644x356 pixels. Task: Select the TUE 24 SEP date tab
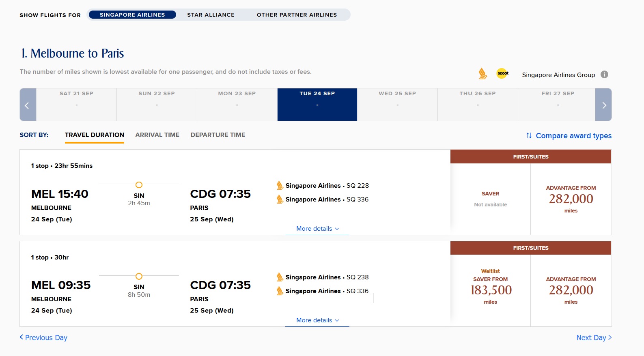[317, 105]
